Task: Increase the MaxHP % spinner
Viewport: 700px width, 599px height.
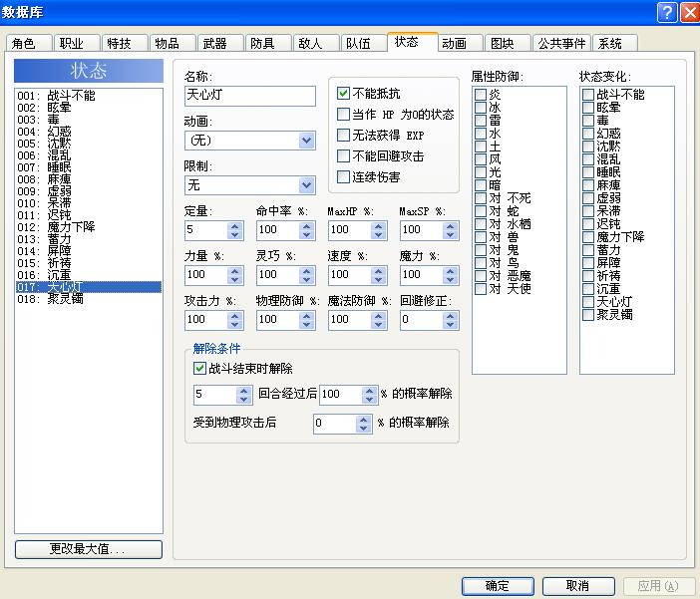Action: coord(379,226)
